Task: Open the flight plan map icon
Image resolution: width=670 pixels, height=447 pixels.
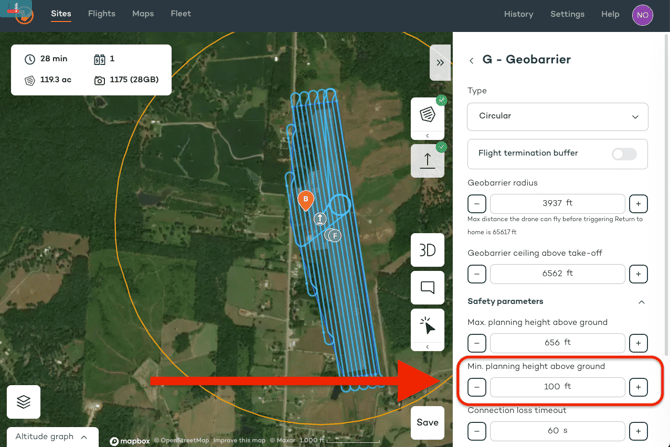Action: coord(427,115)
